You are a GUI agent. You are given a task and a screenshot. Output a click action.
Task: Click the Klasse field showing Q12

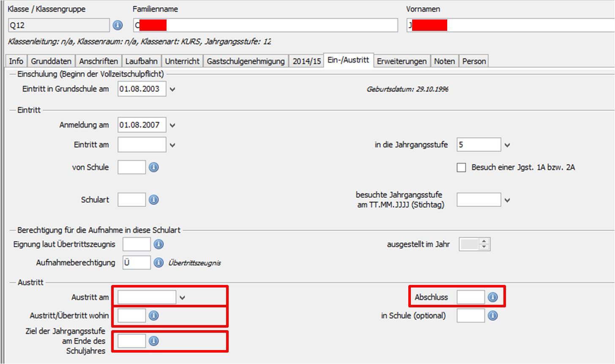(59, 25)
